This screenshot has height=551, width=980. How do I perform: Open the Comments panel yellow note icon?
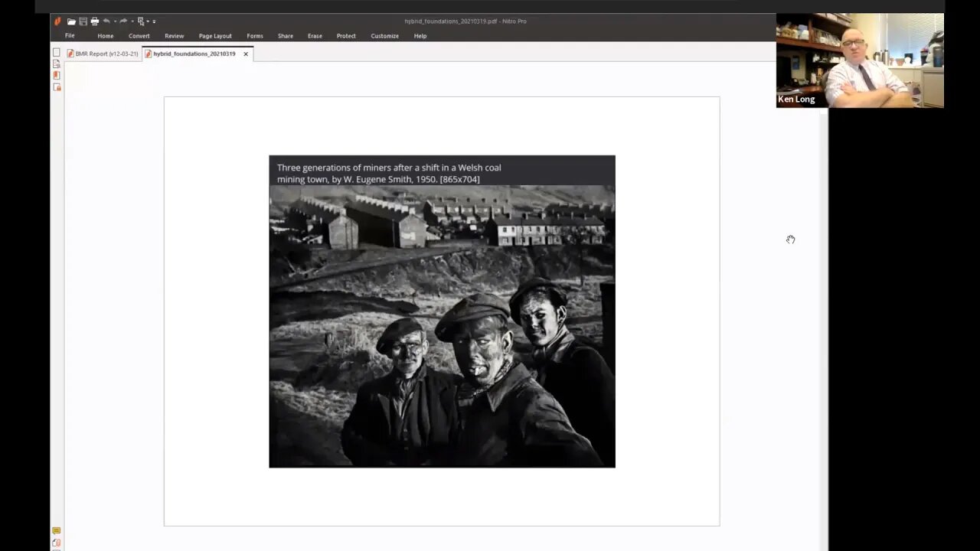(57, 530)
